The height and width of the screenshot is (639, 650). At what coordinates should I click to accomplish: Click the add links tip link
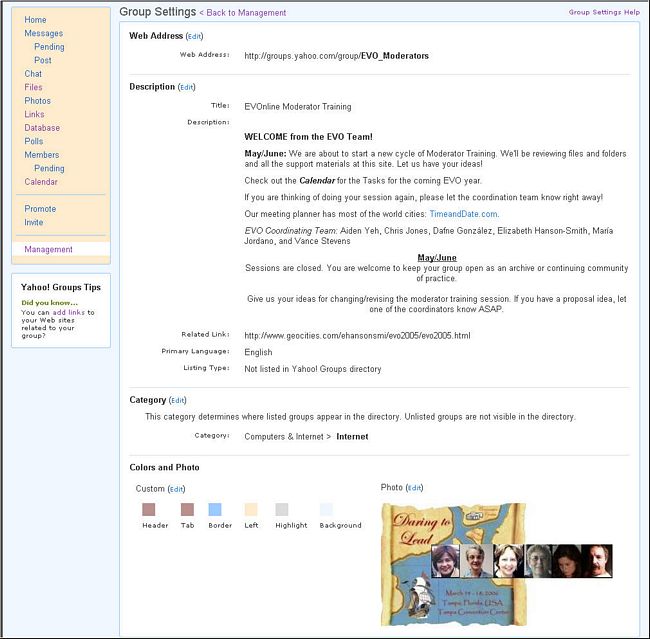68,312
